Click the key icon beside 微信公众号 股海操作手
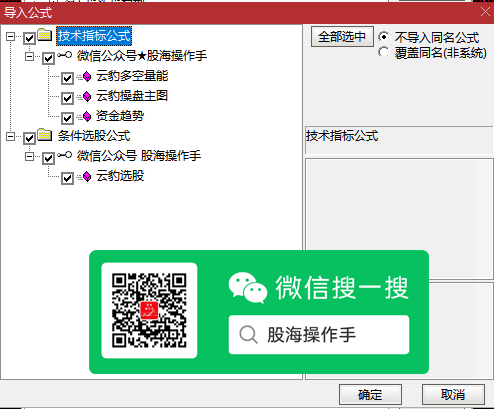 pos(64,155)
